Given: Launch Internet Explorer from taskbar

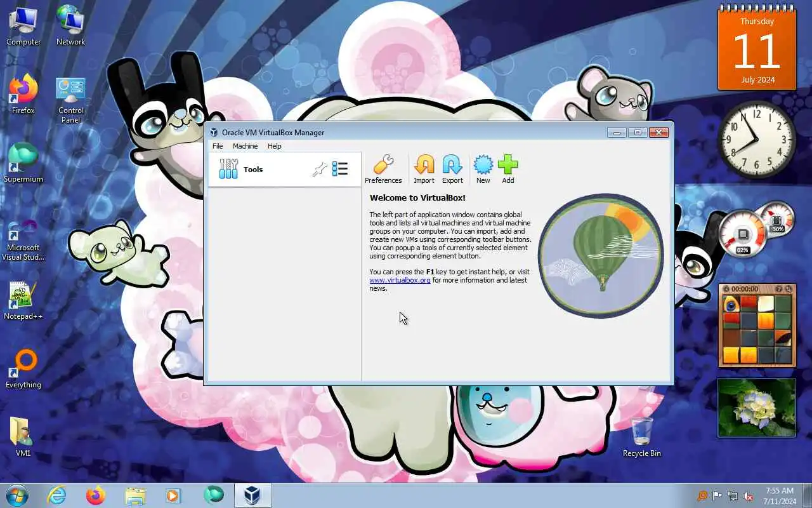Looking at the screenshot, I should (x=57, y=495).
